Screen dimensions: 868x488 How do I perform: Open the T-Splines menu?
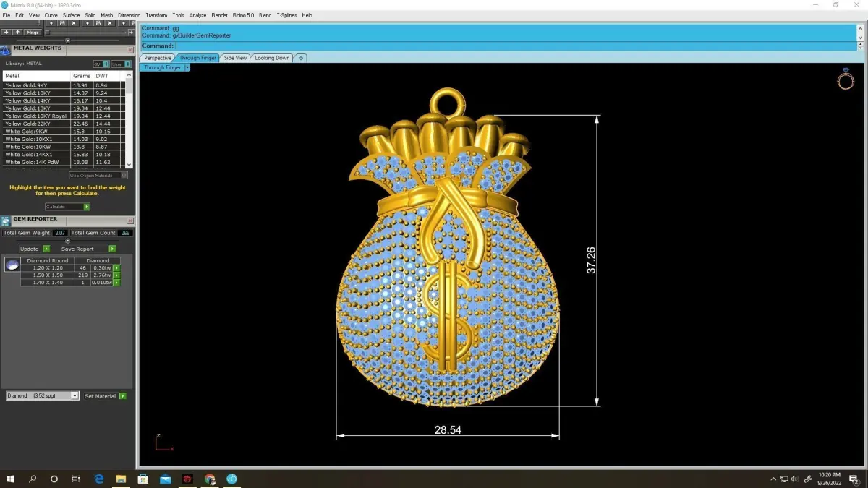click(x=286, y=15)
